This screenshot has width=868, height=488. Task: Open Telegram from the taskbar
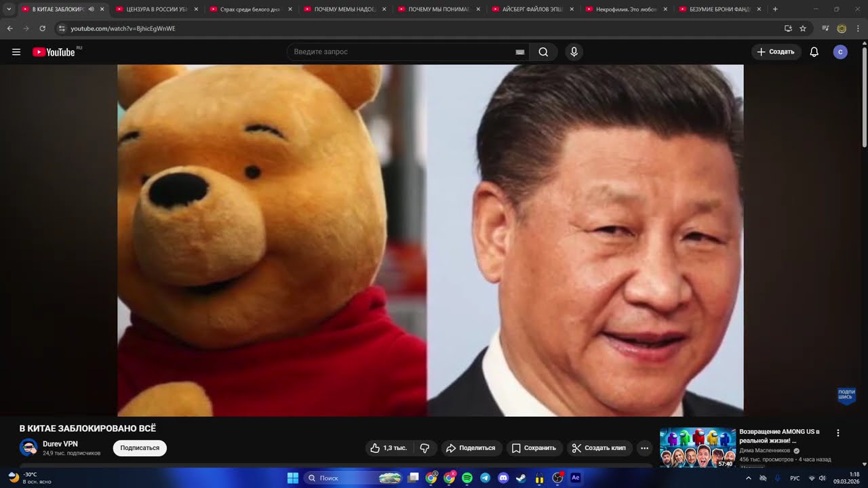coord(485,478)
